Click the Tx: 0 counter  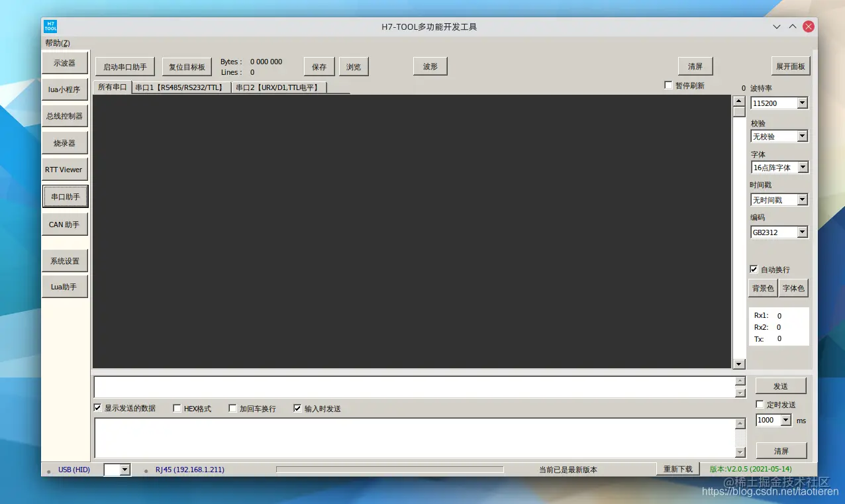(x=768, y=338)
